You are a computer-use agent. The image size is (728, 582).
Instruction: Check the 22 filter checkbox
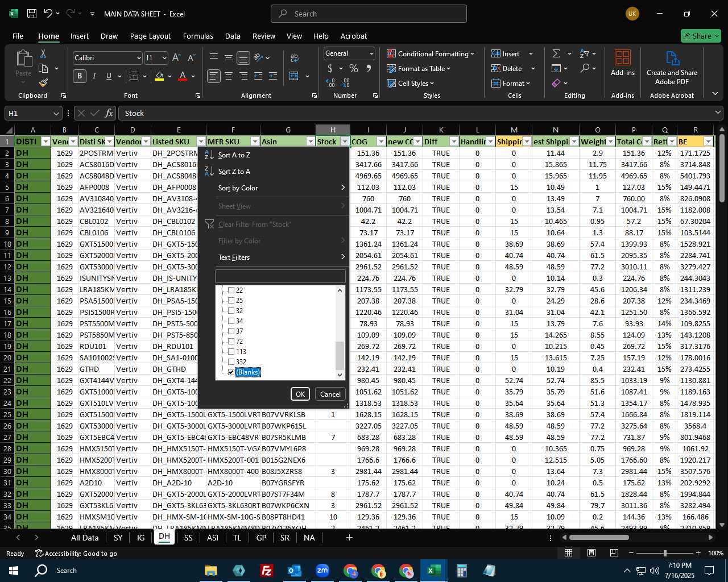[231, 290]
